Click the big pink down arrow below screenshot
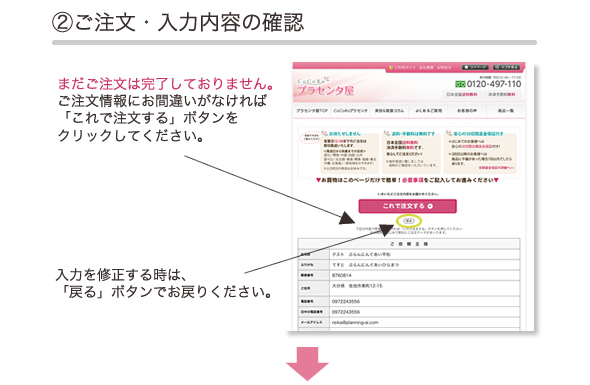This screenshot has width=590, height=385. tap(307, 364)
